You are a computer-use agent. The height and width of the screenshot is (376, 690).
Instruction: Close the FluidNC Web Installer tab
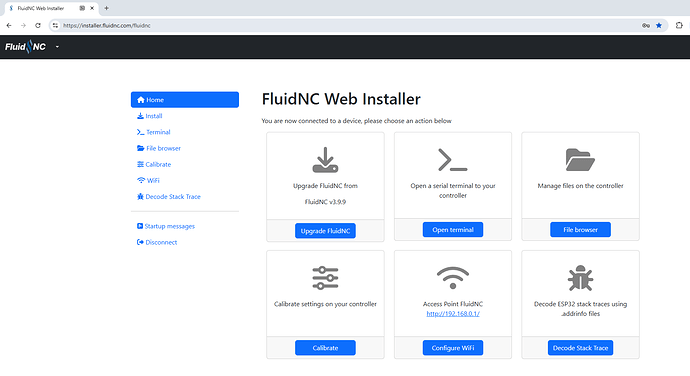coord(92,8)
